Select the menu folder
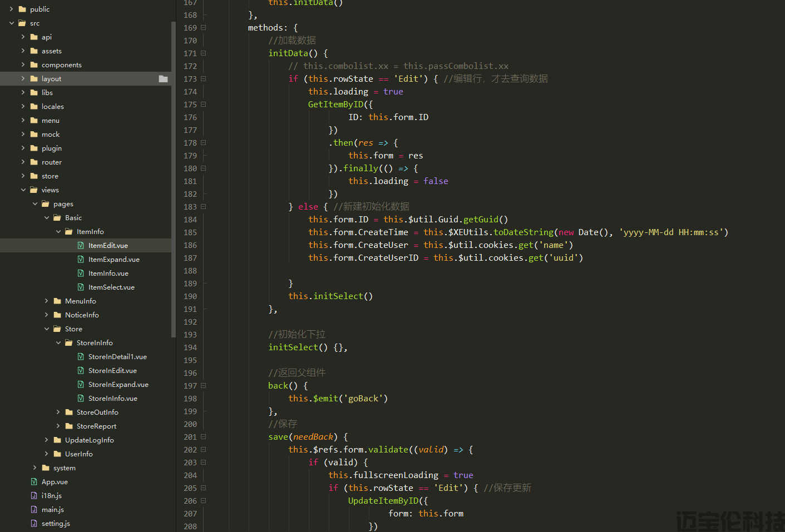Image resolution: width=785 pixels, height=532 pixels. (x=50, y=120)
